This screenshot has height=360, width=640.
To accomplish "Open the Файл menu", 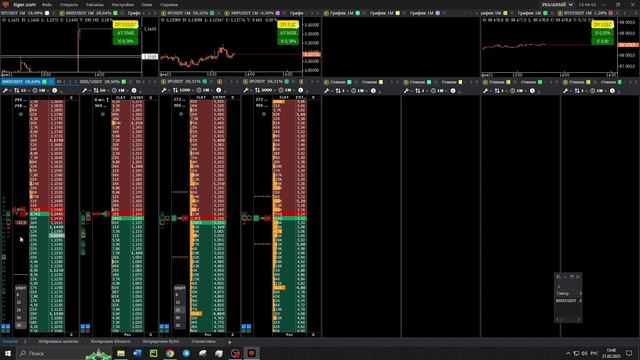I will click(47, 5).
